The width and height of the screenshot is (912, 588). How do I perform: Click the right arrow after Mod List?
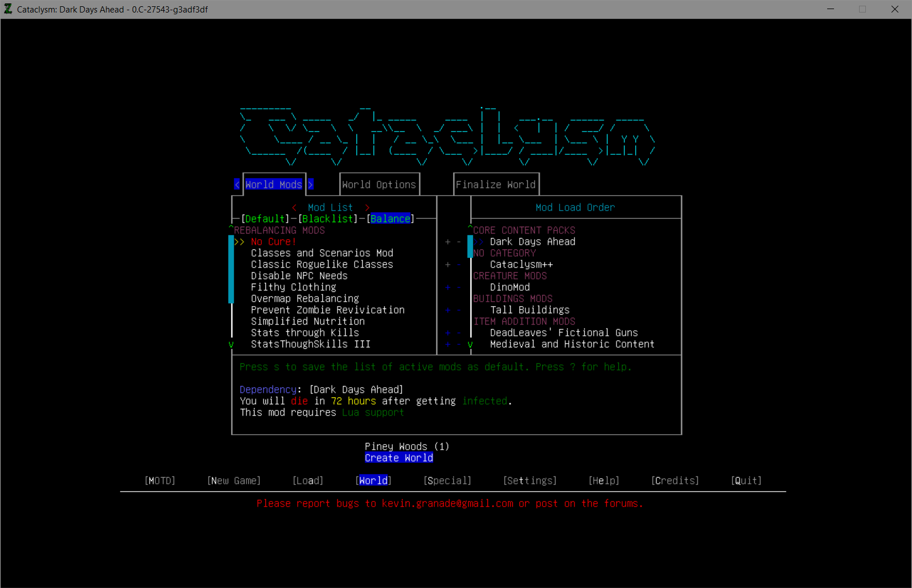(368, 207)
